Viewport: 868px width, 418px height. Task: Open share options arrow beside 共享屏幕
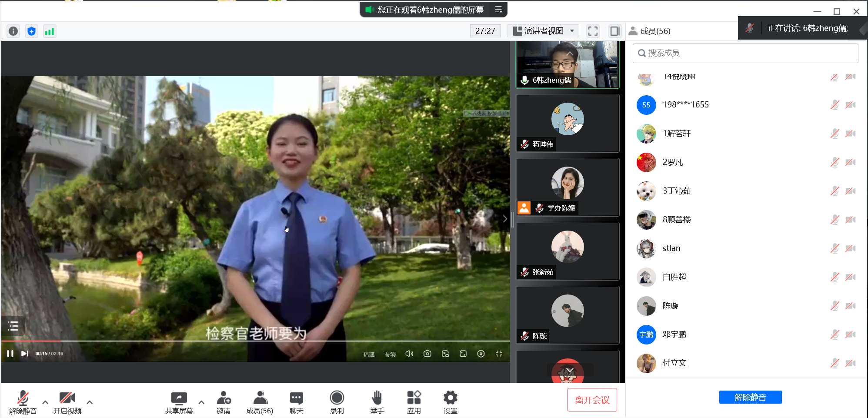[201, 402]
